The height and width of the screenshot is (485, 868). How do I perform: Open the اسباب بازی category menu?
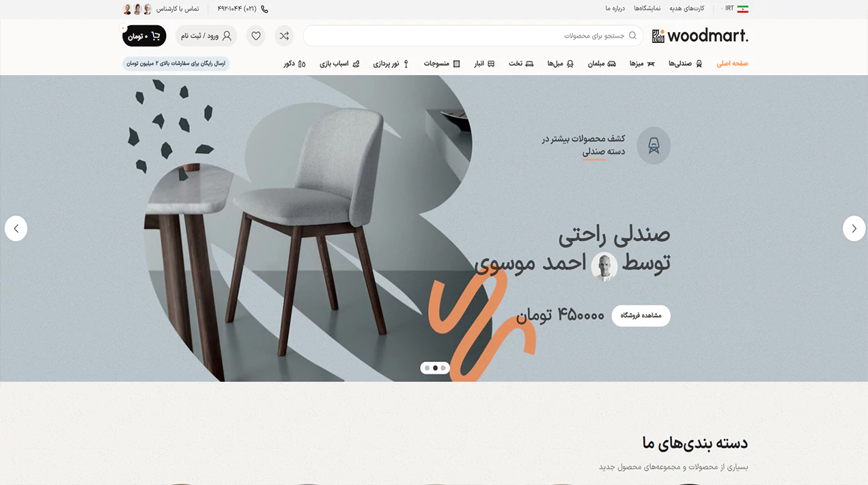pyautogui.click(x=339, y=64)
